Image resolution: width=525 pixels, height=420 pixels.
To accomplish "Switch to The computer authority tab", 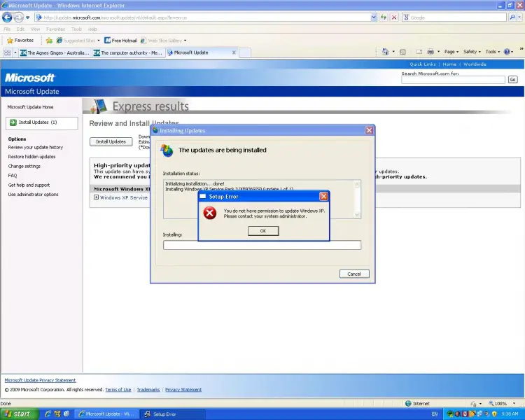I will click(129, 52).
